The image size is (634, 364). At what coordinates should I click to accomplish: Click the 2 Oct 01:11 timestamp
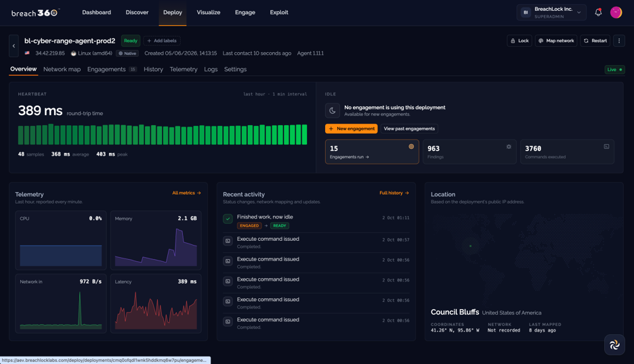pos(396,218)
